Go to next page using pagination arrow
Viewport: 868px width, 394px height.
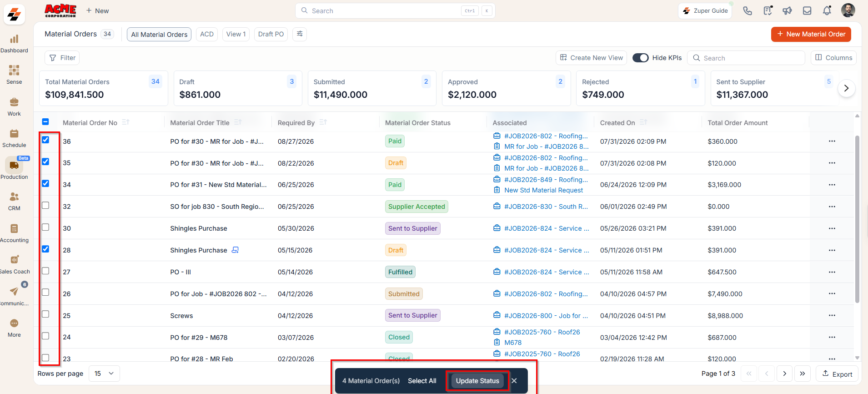784,374
